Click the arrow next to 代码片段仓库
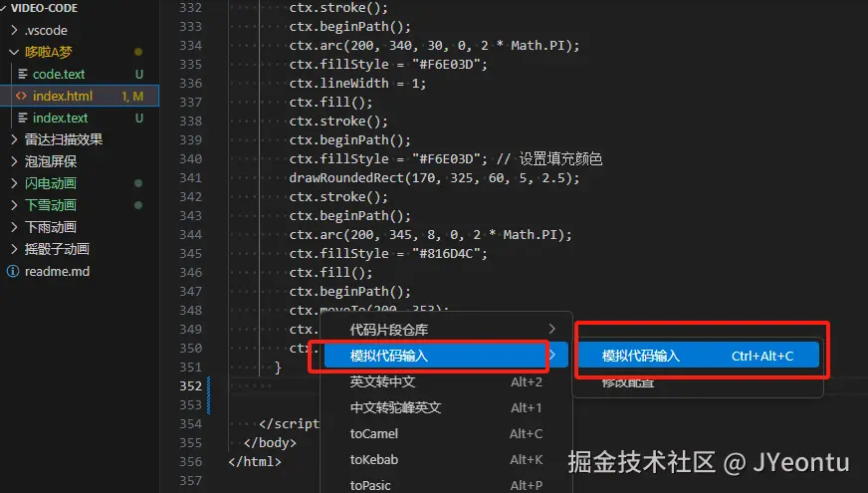 point(551,329)
